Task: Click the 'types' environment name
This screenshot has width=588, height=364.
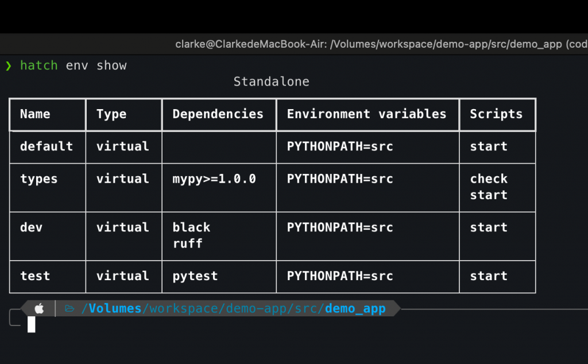Action: tap(39, 179)
